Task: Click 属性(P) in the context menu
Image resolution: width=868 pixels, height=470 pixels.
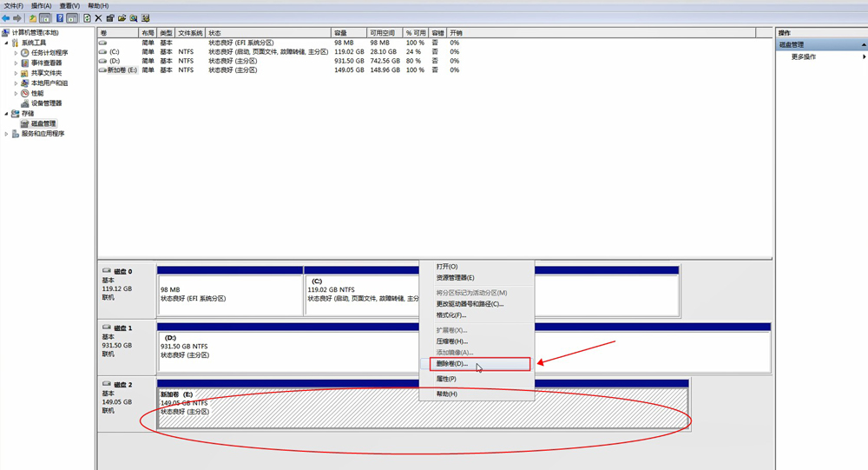Action: [446, 379]
